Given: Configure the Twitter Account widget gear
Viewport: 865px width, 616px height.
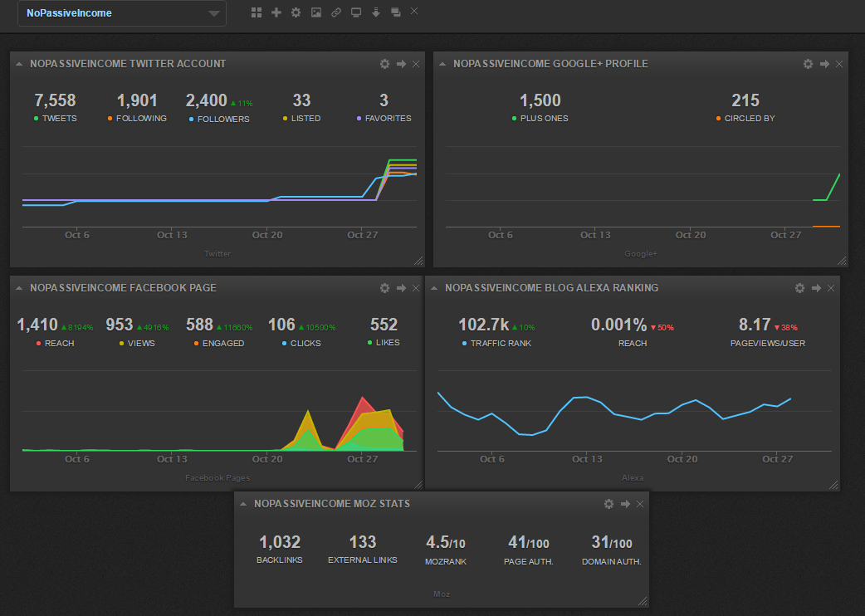Looking at the screenshot, I should [x=384, y=63].
